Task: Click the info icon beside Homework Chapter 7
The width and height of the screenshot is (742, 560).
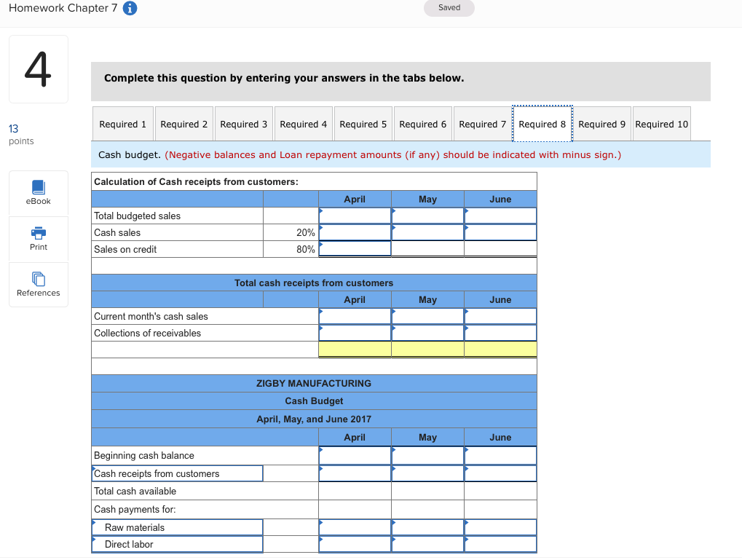Action: coord(130,8)
